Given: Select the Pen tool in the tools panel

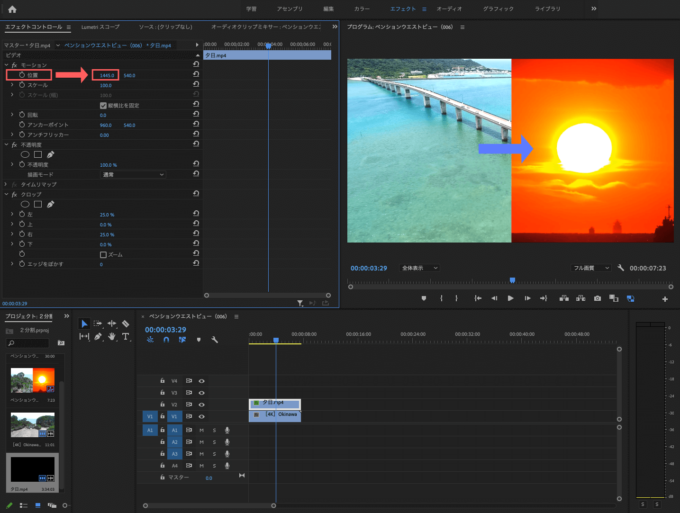Looking at the screenshot, I should (x=98, y=337).
